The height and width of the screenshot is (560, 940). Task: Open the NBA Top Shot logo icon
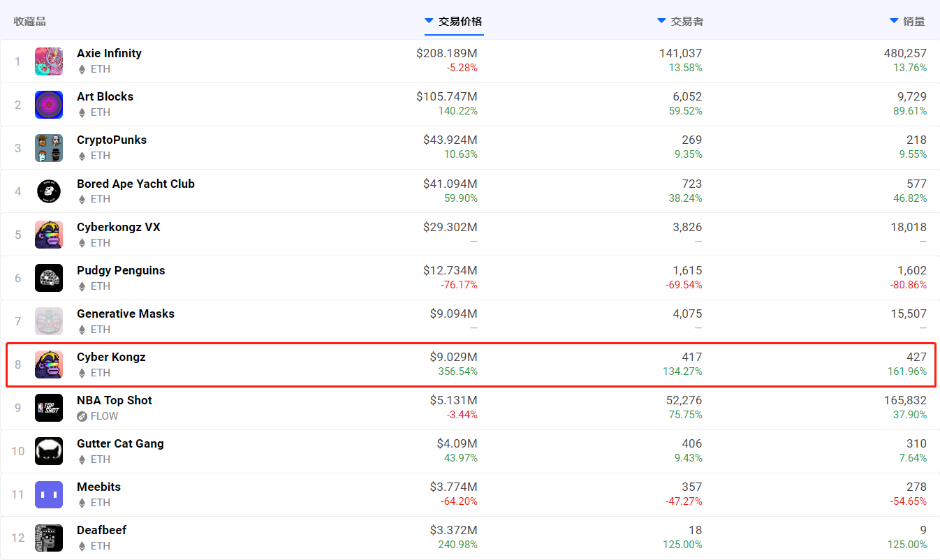(49, 408)
